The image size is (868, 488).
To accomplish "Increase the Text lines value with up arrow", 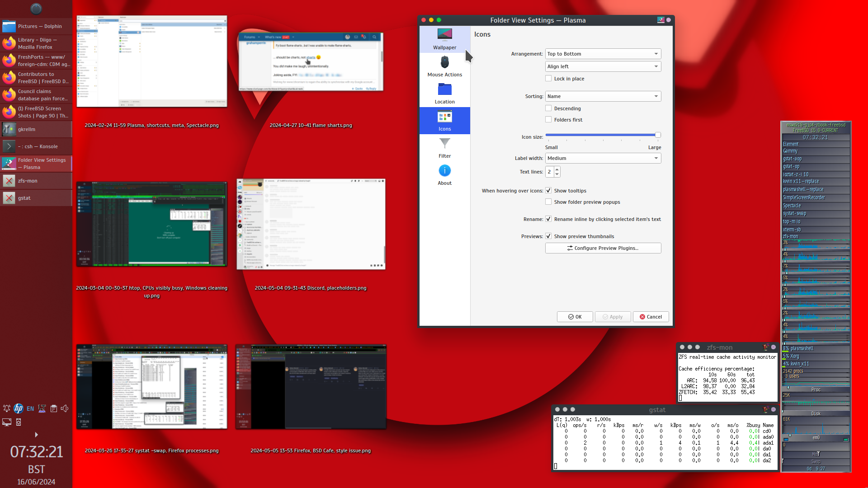I will coord(557,169).
